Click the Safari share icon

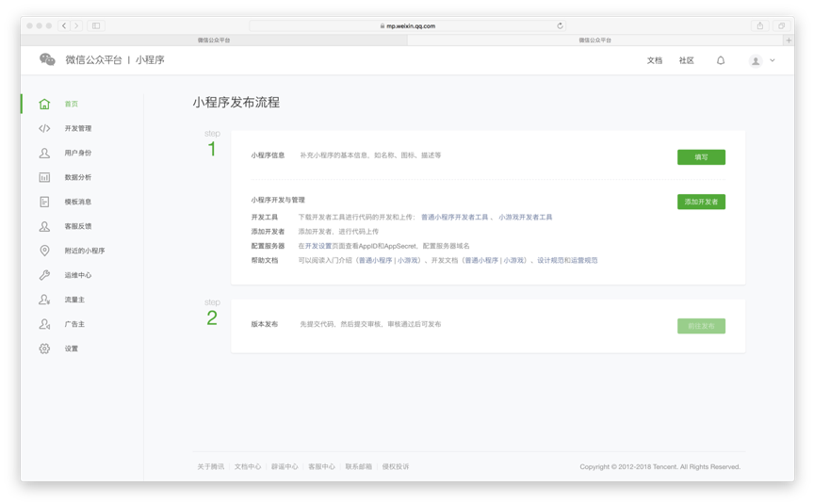click(x=760, y=25)
